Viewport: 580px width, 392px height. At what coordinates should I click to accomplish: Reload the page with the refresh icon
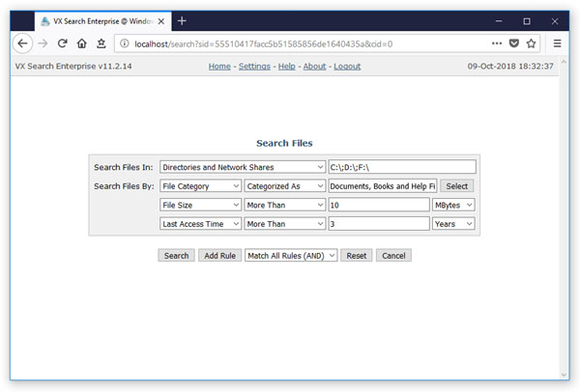pos(62,43)
